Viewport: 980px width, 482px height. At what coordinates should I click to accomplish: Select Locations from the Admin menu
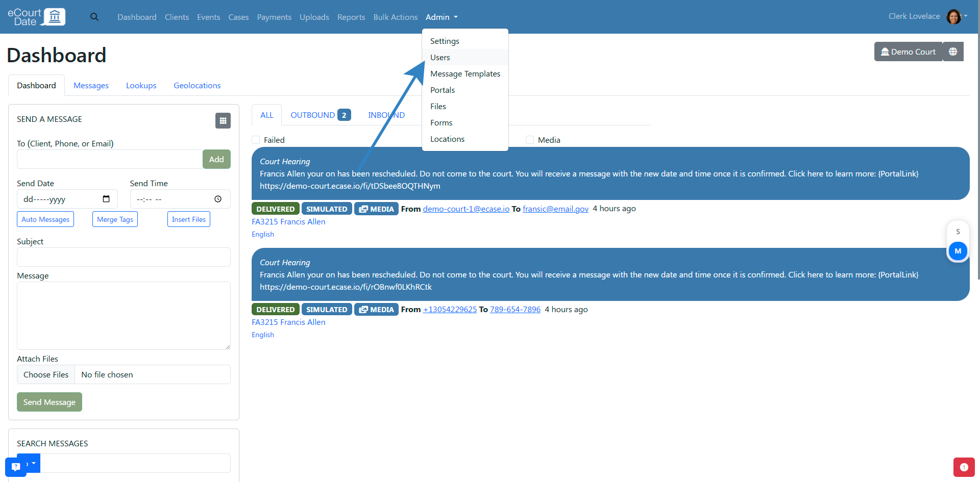[465, 139]
